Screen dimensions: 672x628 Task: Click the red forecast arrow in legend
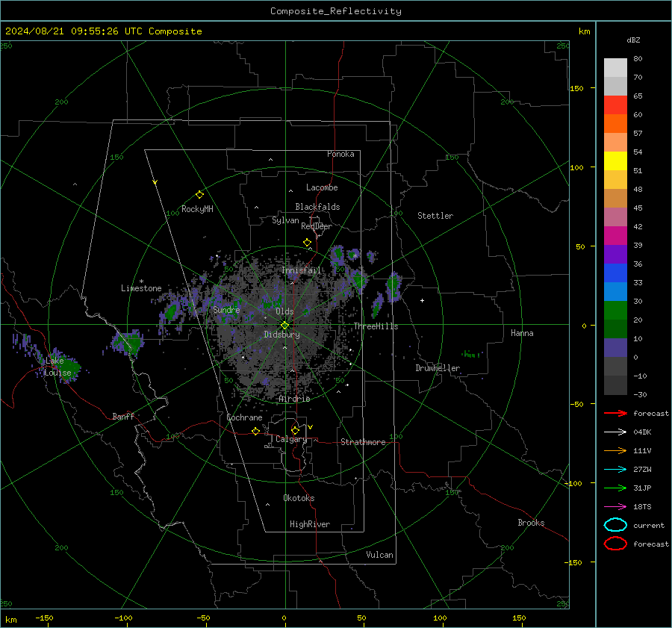pos(615,413)
